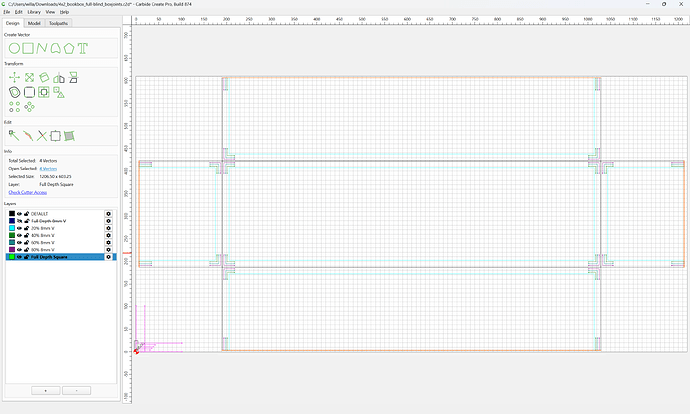Viewport: 690px width, 414px height.
Task: Switch to the Toolpaths tab
Action: coord(58,23)
